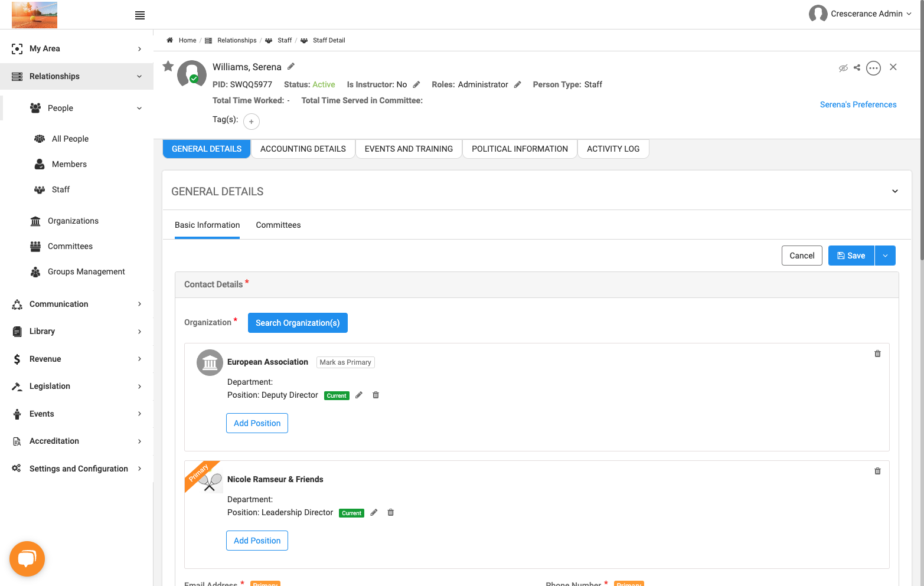924x586 pixels.
Task: Click the European Association building icon
Action: pyautogui.click(x=210, y=362)
